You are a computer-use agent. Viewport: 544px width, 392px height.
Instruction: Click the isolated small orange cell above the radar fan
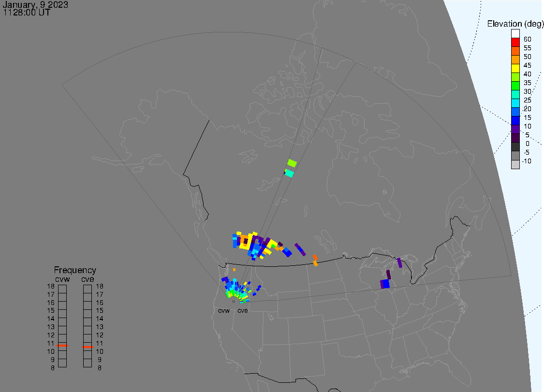point(234,270)
